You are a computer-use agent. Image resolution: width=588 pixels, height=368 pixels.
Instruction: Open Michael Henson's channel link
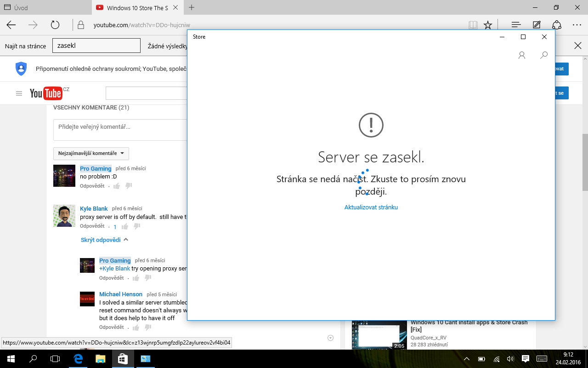click(x=121, y=294)
